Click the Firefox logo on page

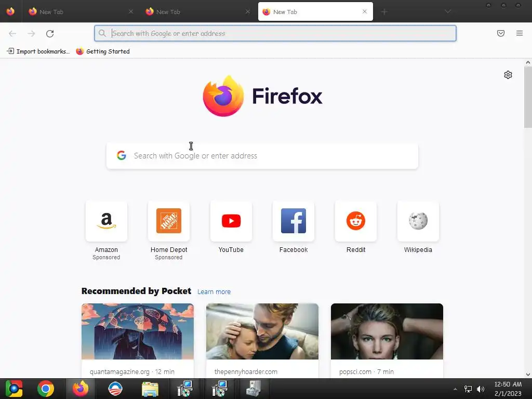pos(262,96)
